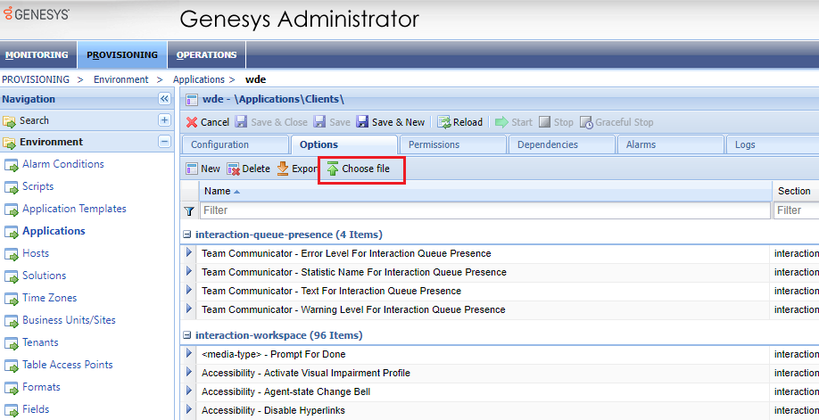Screen dimensions: 819x420
Task: Collapse the Environment section minus button
Action: coord(165,142)
